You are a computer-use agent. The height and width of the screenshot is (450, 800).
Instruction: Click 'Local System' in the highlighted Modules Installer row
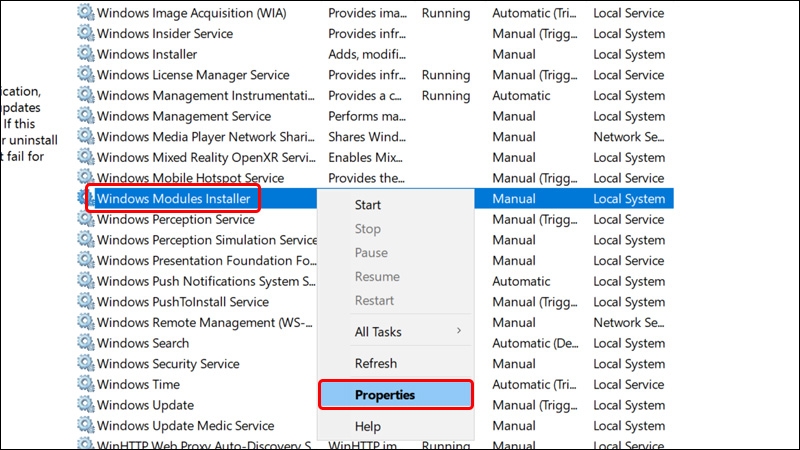(629, 198)
